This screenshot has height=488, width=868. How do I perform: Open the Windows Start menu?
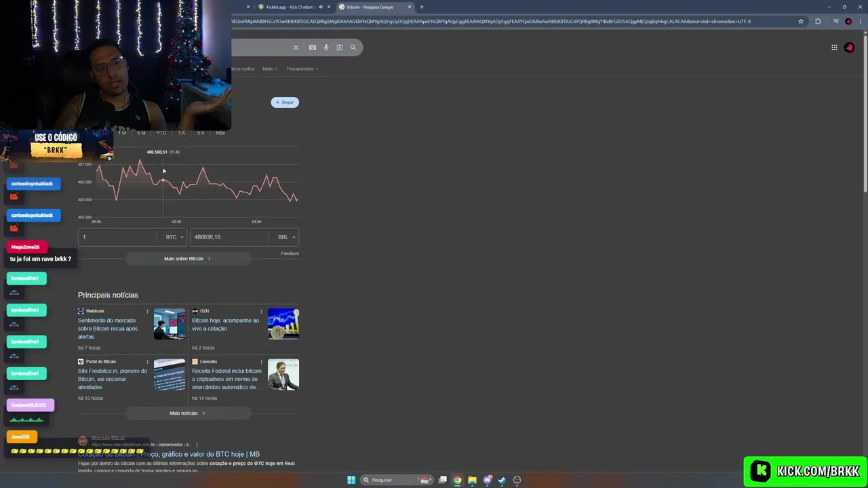click(x=351, y=480)
